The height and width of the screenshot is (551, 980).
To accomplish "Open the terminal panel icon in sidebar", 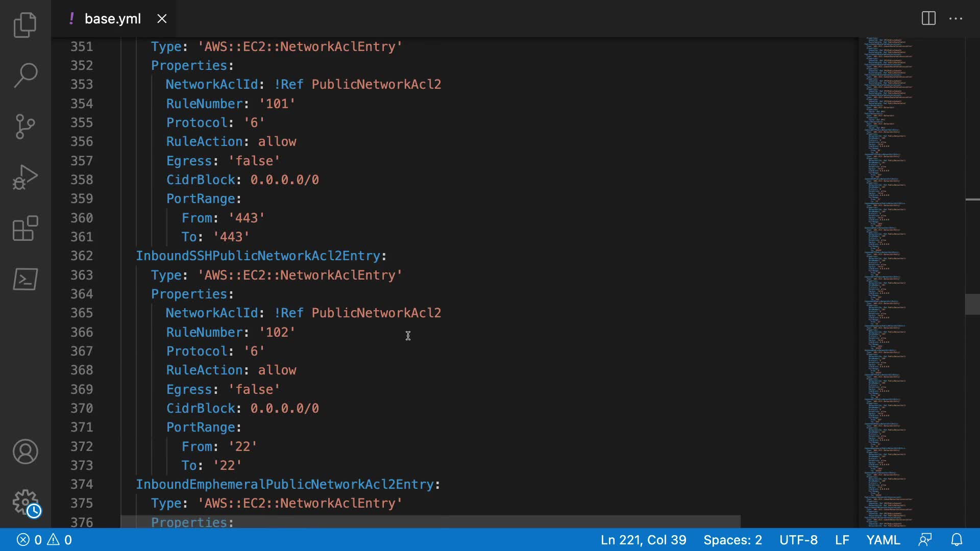I will tap(25, 279).
